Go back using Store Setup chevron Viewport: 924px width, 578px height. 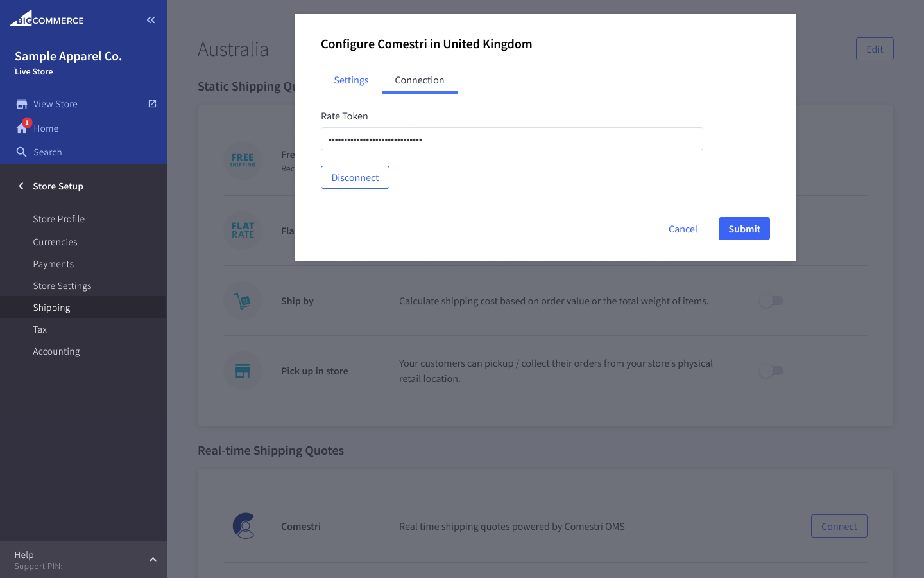[21, 186]
